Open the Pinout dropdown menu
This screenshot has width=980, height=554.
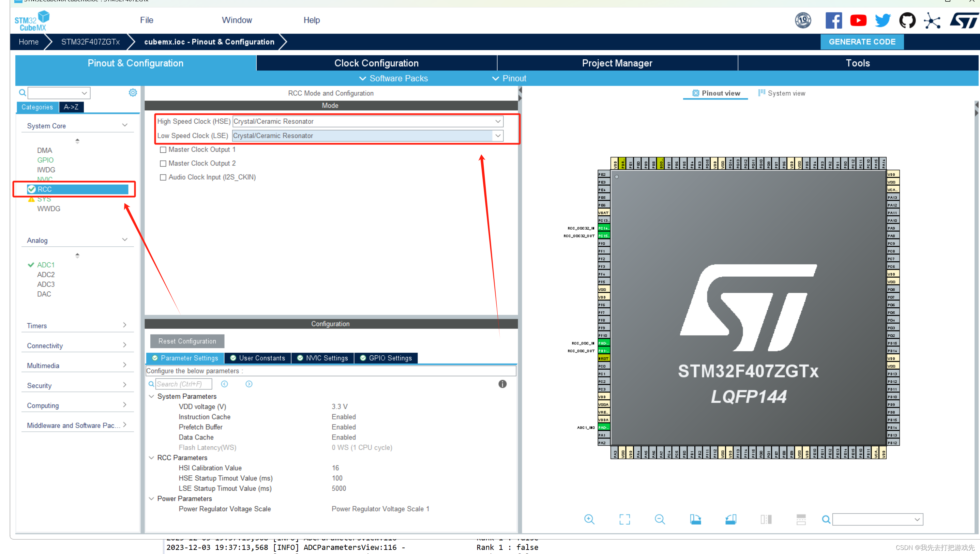click(509, 78)
